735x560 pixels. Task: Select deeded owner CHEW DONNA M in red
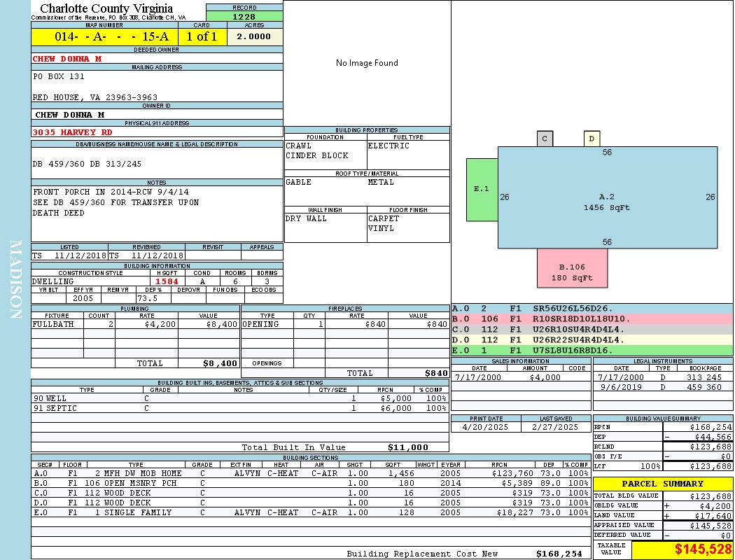(67, 59)
